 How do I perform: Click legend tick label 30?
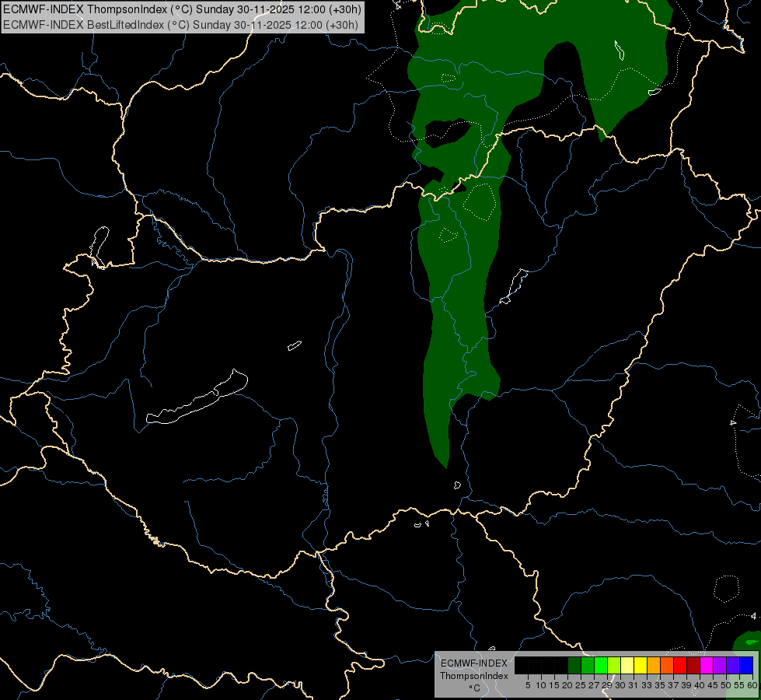tap(621, 685)
